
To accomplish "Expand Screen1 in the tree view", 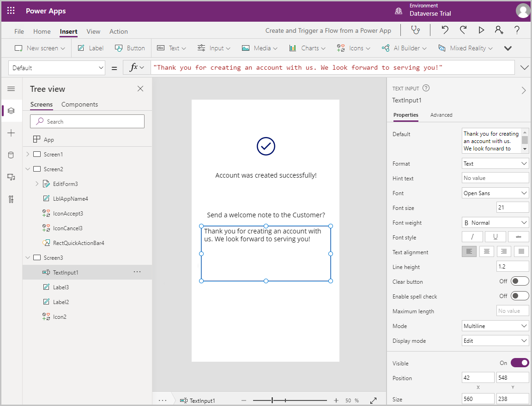I will [x=28, y=154].
